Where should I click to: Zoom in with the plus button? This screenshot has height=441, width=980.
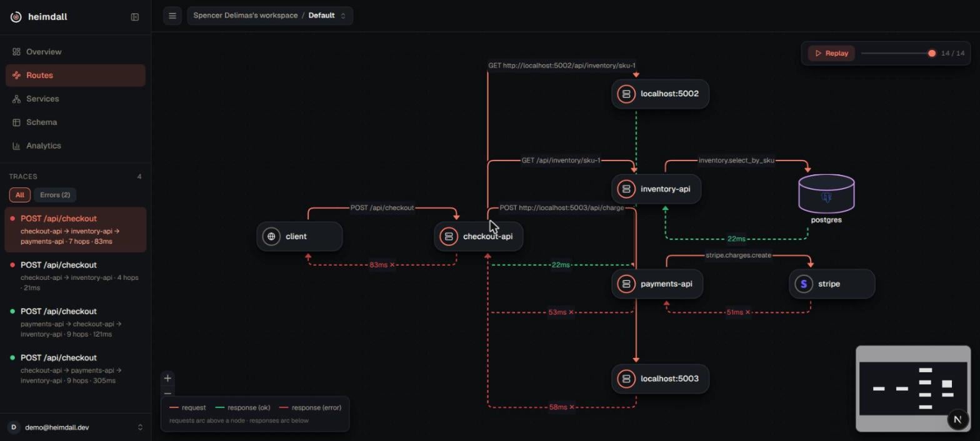coord(167,378)
